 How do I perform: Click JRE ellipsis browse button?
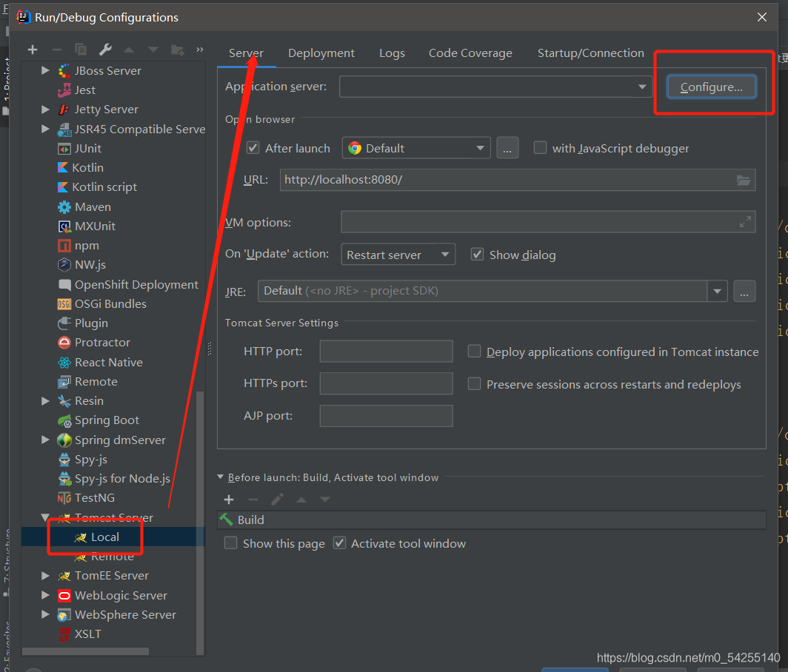point(744,292)
